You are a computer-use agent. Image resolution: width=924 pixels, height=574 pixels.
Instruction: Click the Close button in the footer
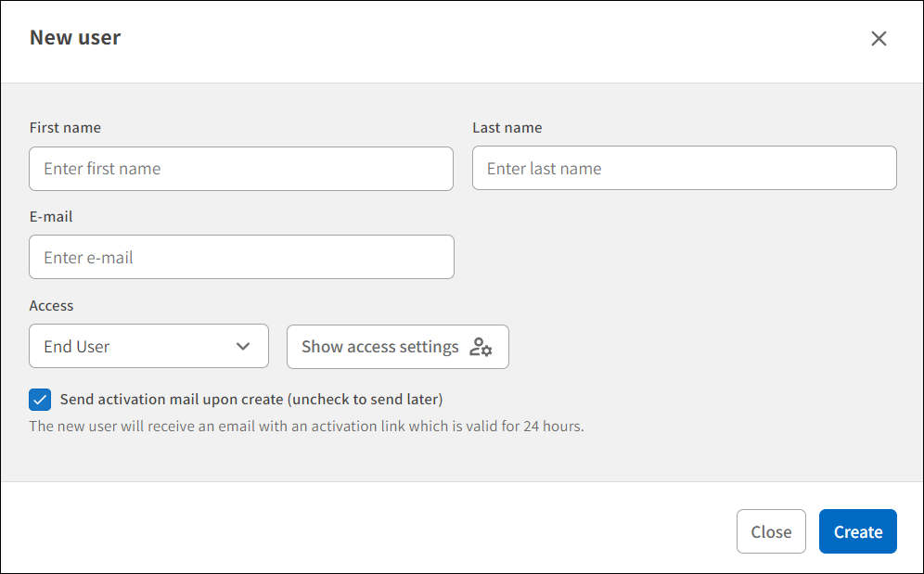click(x=771, y=531)
